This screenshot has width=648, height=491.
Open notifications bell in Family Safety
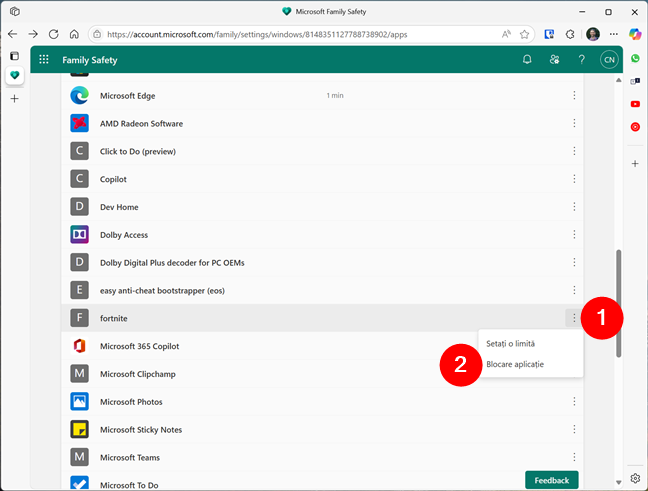pyautogui.click(x=527, y=60)
